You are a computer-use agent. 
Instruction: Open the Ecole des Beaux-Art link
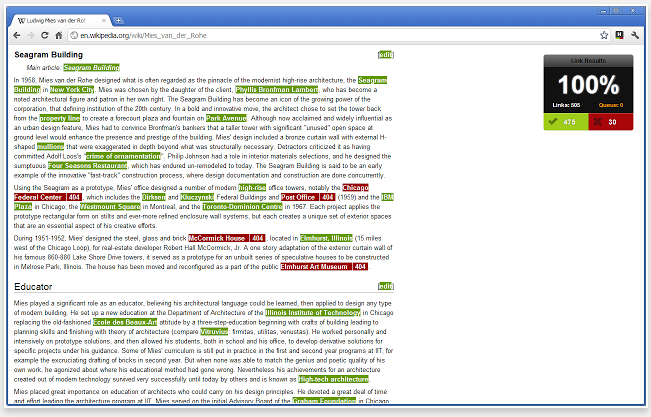[125, 322]
